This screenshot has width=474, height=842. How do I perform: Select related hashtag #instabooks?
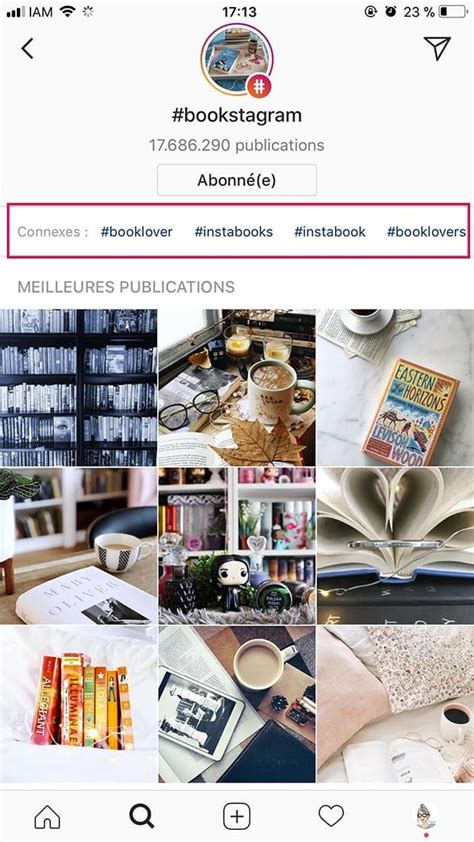234,232
